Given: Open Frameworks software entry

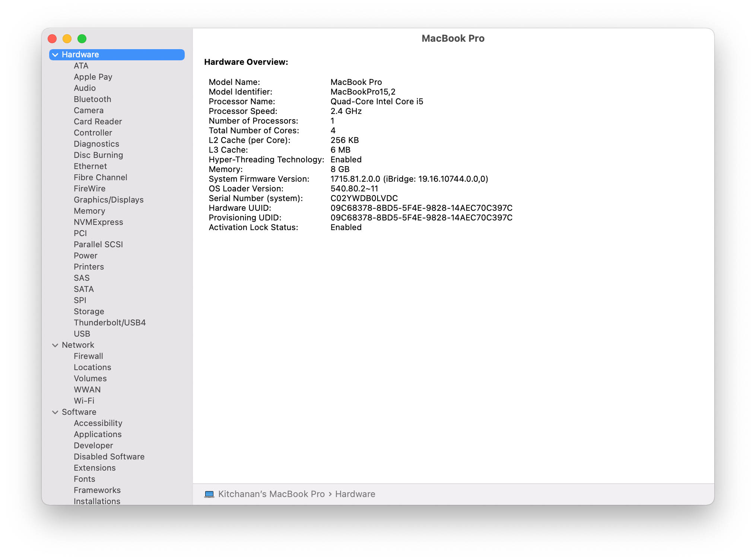Looking at the screenshot, I should (97, 490).
